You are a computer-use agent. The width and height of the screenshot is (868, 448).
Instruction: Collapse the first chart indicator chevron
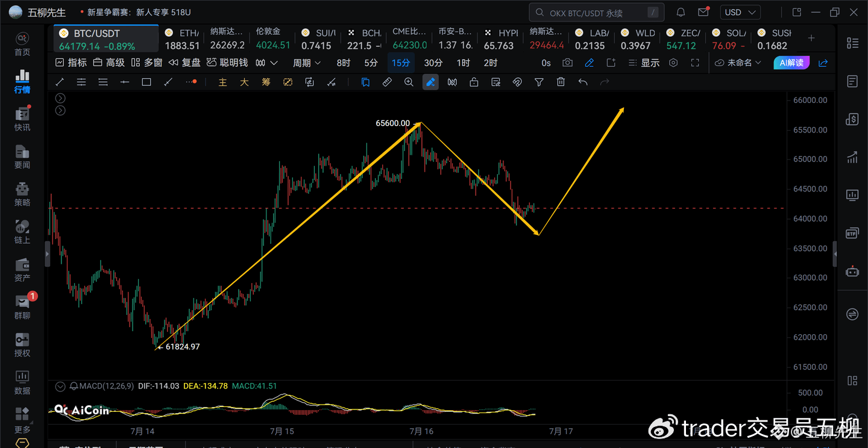click(60, 98)
